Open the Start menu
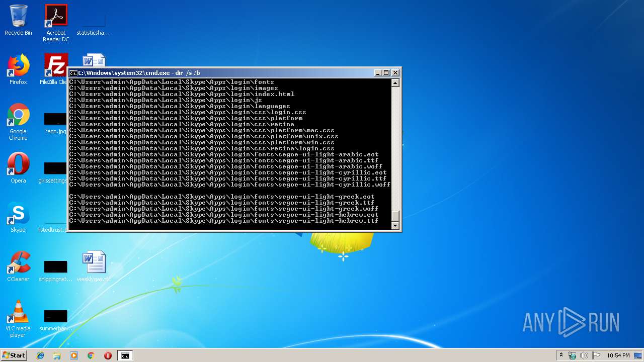Image resolution: width=644 pixels, height=362 pixels. [x=14, y=355]
